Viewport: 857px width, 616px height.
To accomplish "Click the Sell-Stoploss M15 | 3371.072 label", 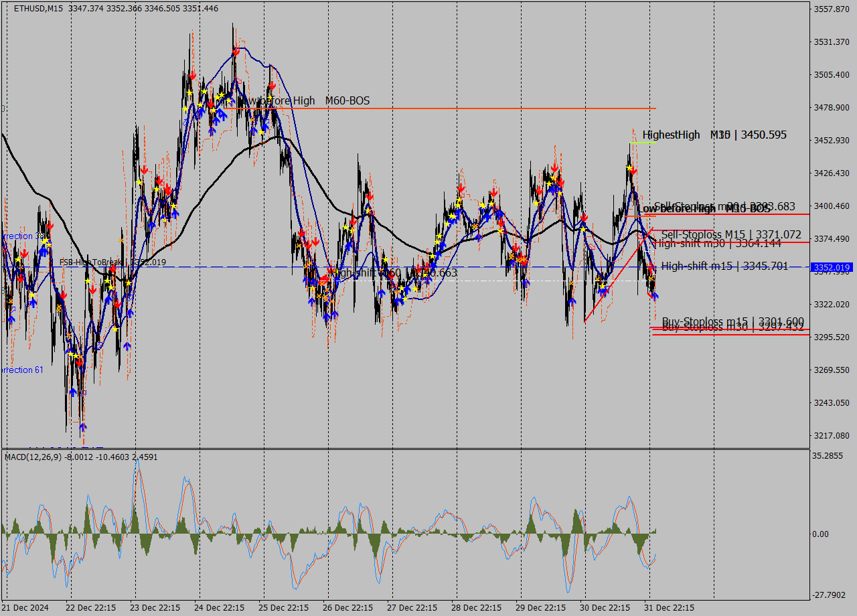I will [x=731, y=234].
